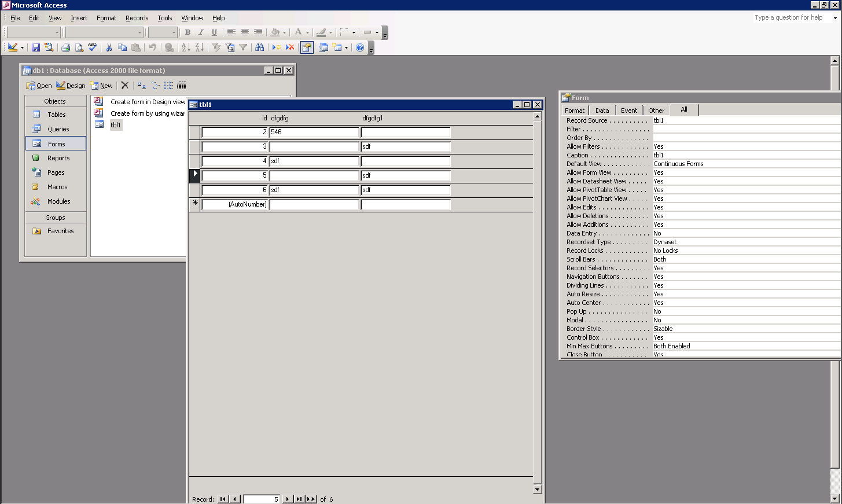Image resolution: width=842 pixels, height=504 pixels.
Task: Switch to the Event tab in Form properties
Action: click(629, 110)
